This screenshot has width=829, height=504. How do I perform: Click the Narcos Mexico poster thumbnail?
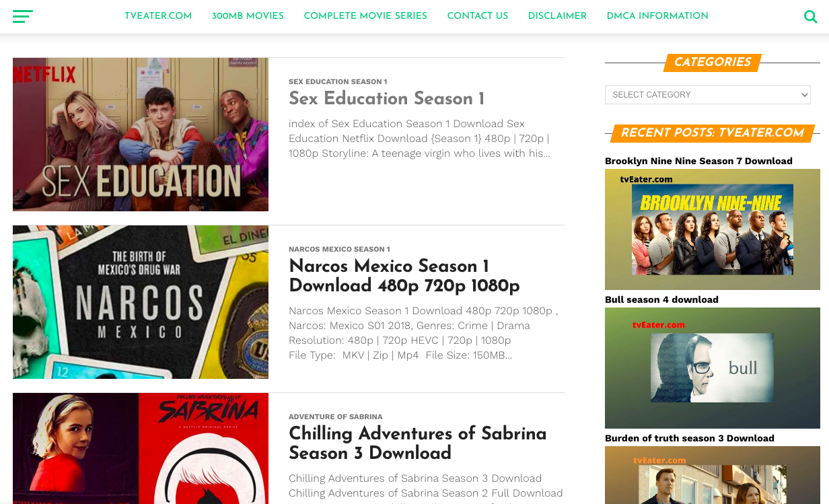(x=141, y=302)
